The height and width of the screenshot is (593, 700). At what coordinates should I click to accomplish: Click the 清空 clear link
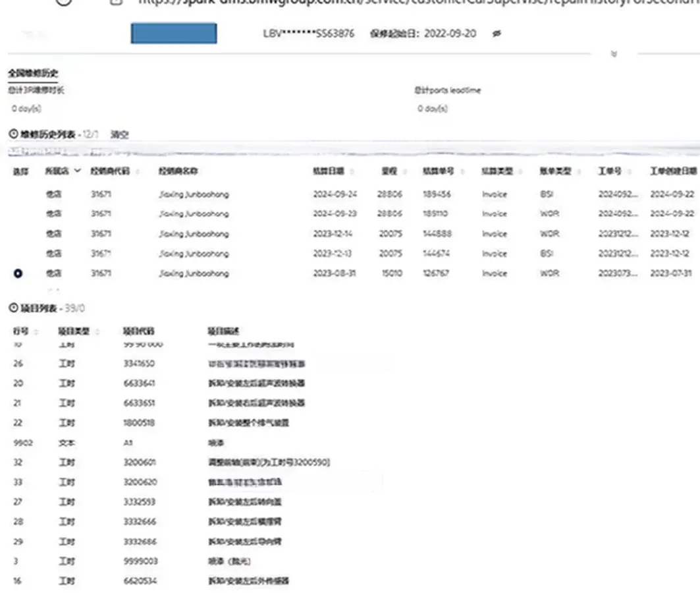pyautogui.click(x=119, y=134)
